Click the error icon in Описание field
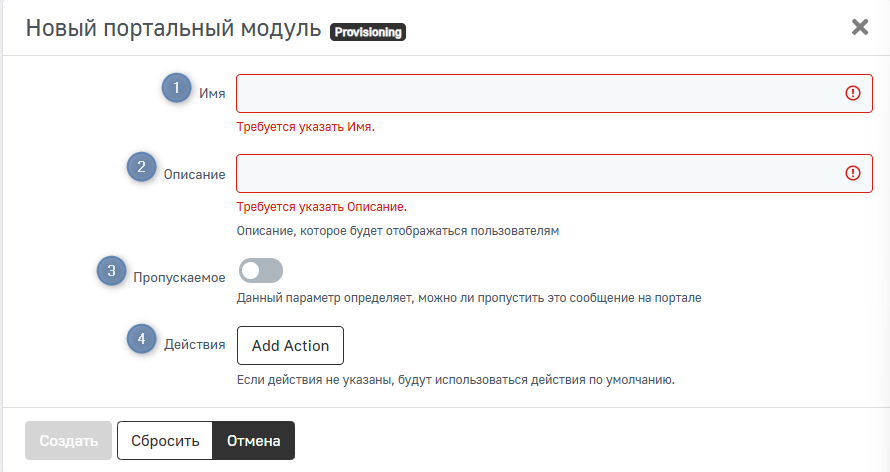Viewport: 890px width, 472px height. point(853,173)
